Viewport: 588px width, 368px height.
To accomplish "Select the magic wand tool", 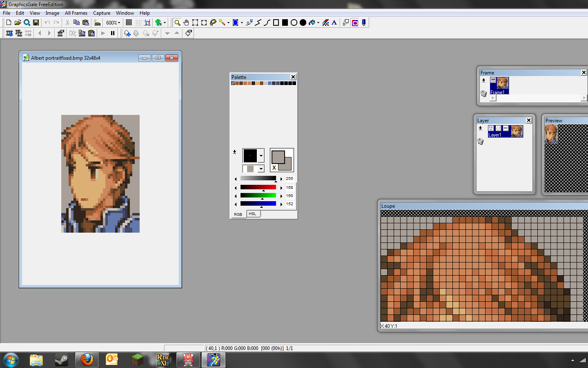I will pyautogui.click(x=222, y=22).
